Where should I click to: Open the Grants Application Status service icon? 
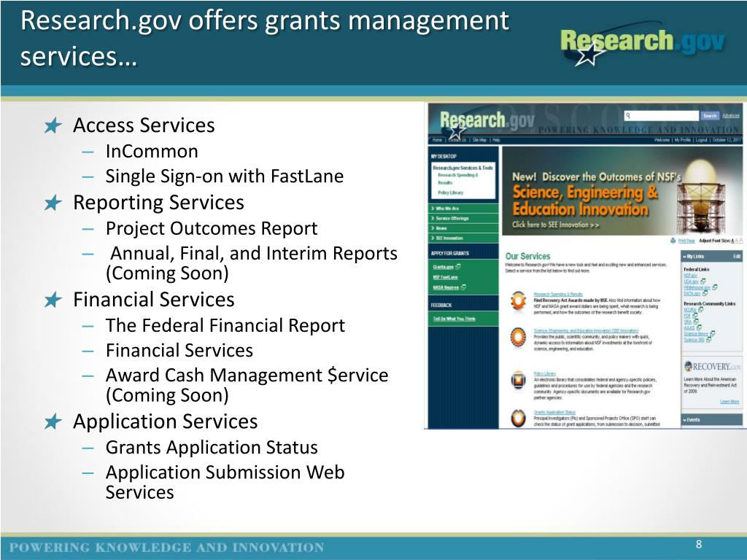[x=519, y=418]
